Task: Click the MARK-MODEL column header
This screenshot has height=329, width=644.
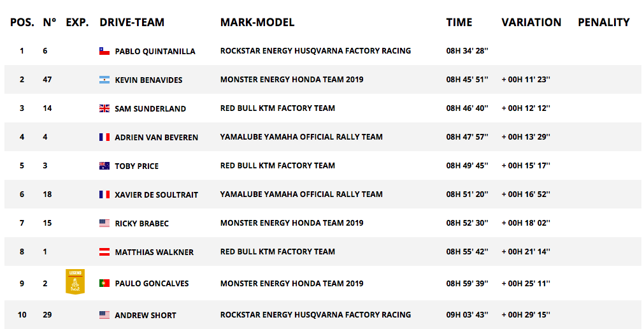Action: tap(257, 22)
